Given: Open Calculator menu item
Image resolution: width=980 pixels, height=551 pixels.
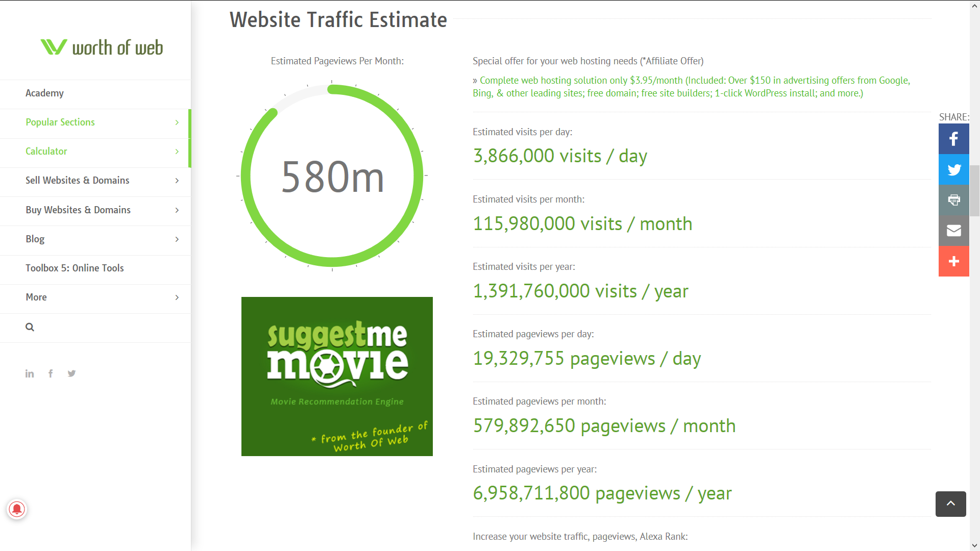Looking at the screenshot, I should [95, 152].
